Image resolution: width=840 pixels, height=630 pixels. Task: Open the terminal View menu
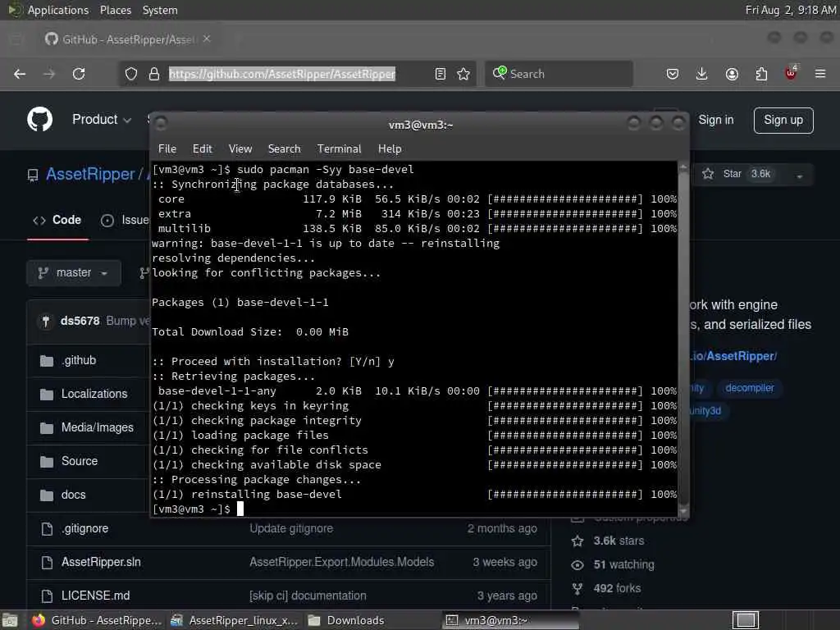tap(240, 149)
